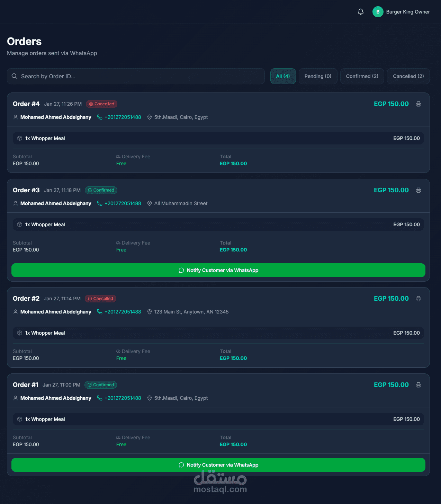Click location pin icon in Order #3
This screenshot has width=441, height=504.
coord(150,203)
